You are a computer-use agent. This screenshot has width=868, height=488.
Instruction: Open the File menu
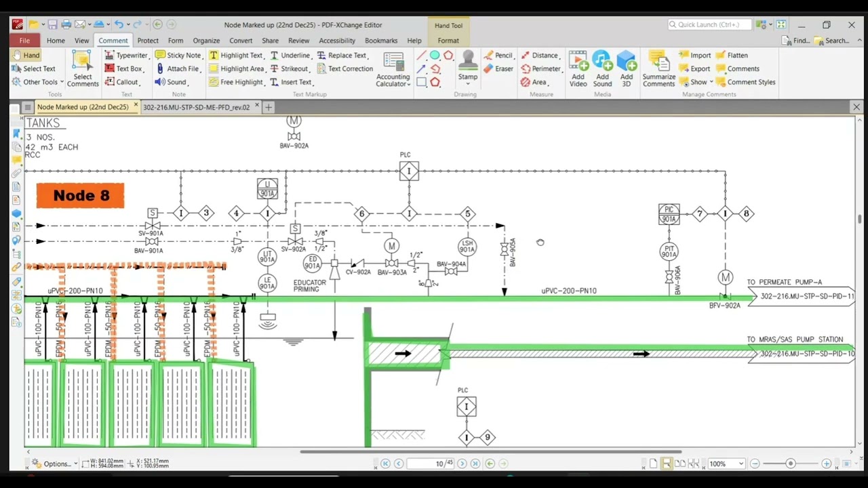[24, 41]
